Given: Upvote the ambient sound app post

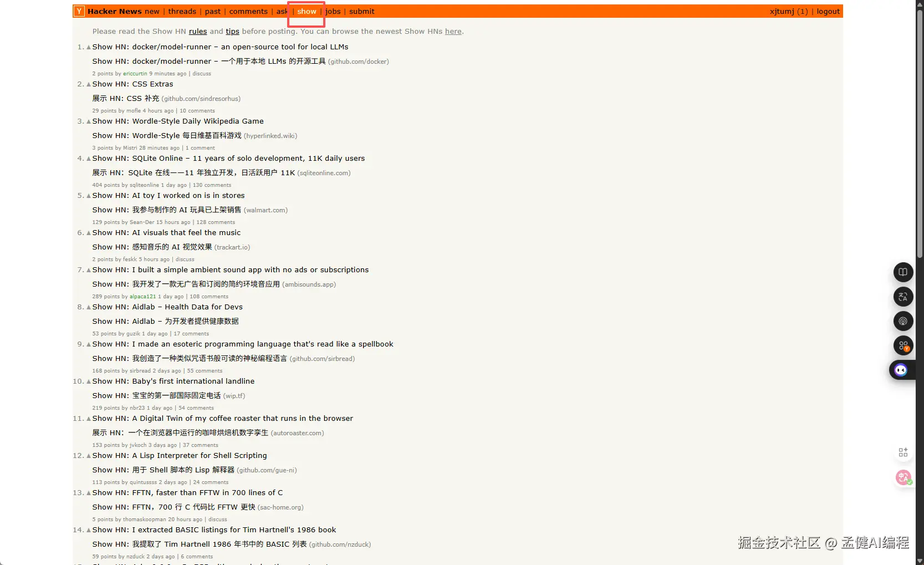Looking at the screenshot, I should tap(89, 271).
